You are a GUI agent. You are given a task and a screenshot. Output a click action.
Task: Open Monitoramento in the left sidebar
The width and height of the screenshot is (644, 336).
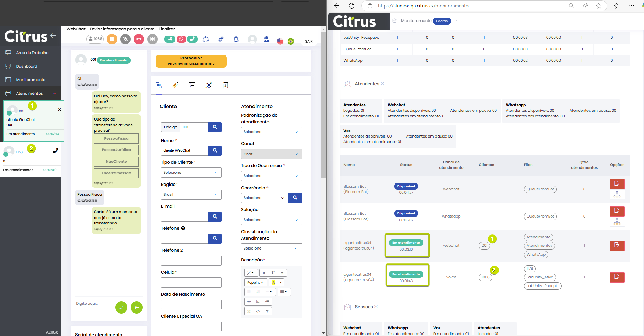point(31,80)
